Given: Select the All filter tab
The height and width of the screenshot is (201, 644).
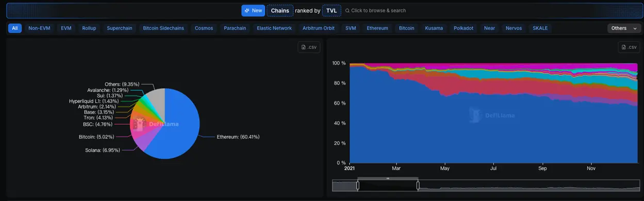Looking at the screenshot, I should [15, 28].
